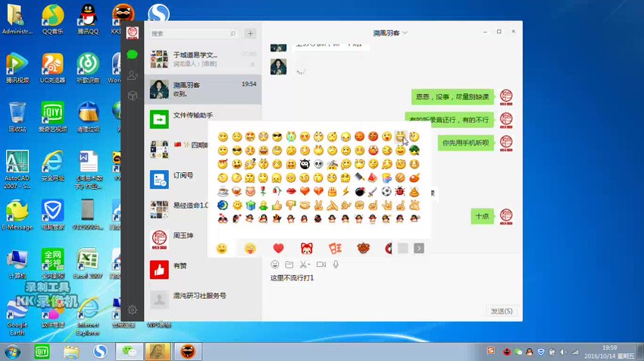Open the 于城道易学文 group chat
Viewport: 644px width, 361px height.
coord(203,59)
